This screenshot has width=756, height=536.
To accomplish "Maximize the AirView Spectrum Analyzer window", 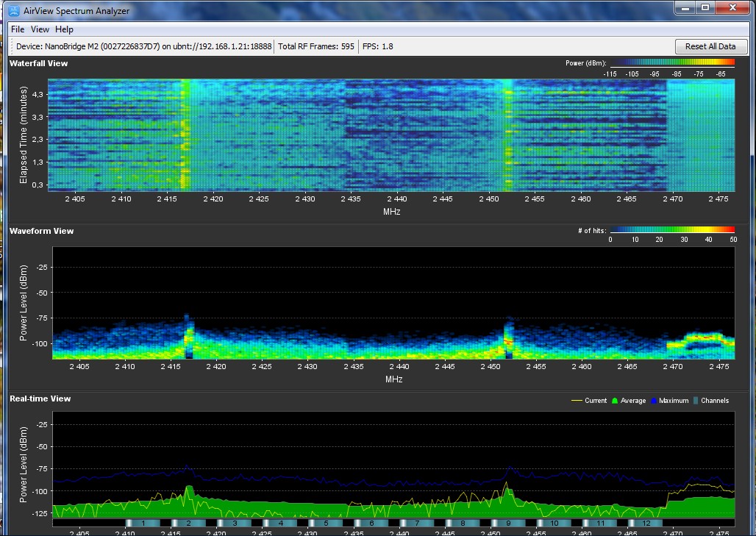I will (x=705, y=7).
